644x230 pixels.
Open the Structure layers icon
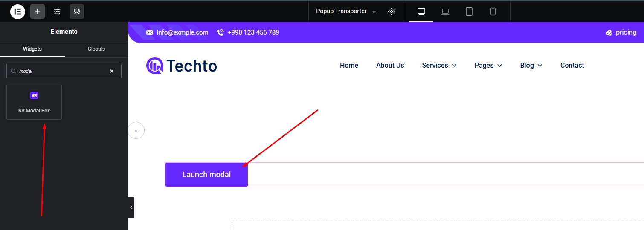coord(77,11)
